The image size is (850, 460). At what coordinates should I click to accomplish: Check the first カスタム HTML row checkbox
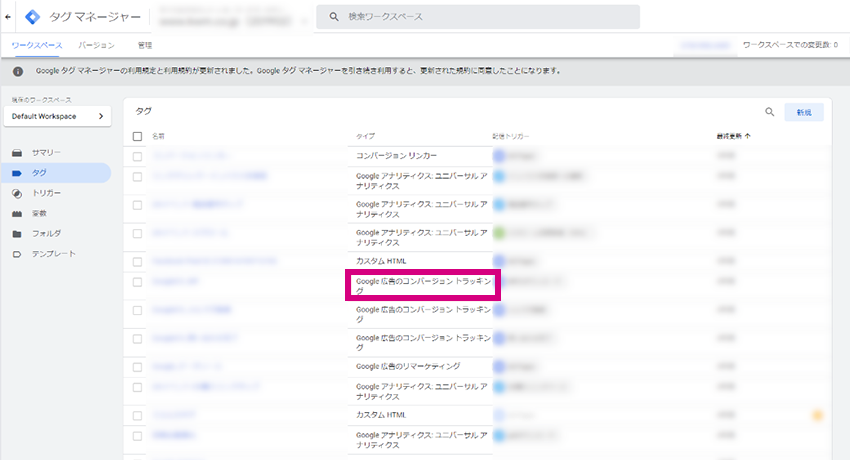click(138, 262)
